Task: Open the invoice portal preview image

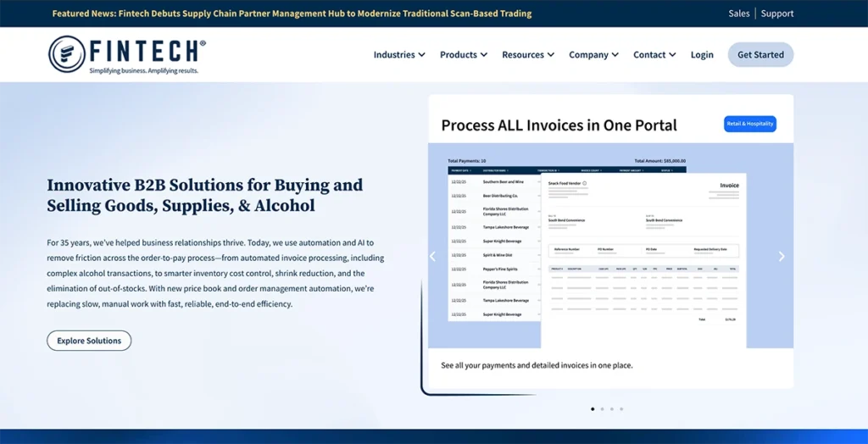Action: [x=610, y=246]
